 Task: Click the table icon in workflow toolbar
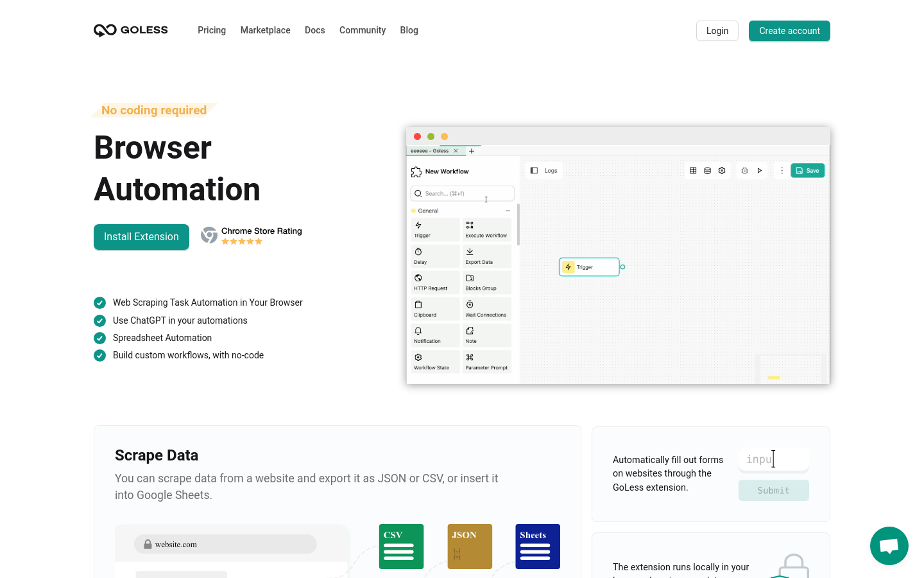tap(693, 171)
